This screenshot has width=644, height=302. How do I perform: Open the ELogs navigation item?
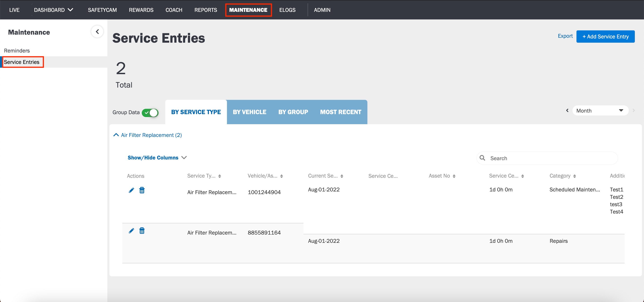coord(287,10)
